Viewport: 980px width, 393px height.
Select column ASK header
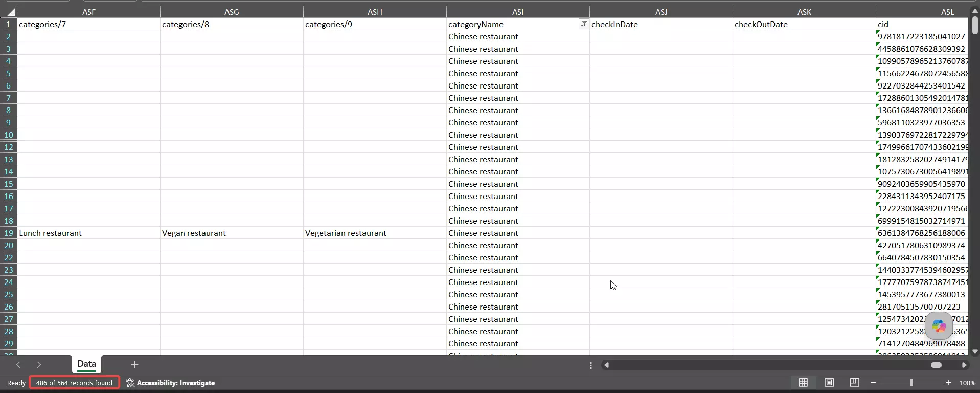point(804,12)
